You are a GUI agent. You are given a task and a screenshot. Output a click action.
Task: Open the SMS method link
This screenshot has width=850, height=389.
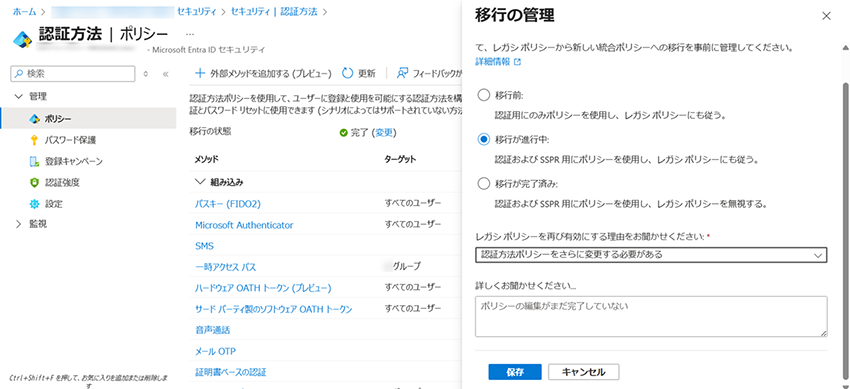coord(204,246)
